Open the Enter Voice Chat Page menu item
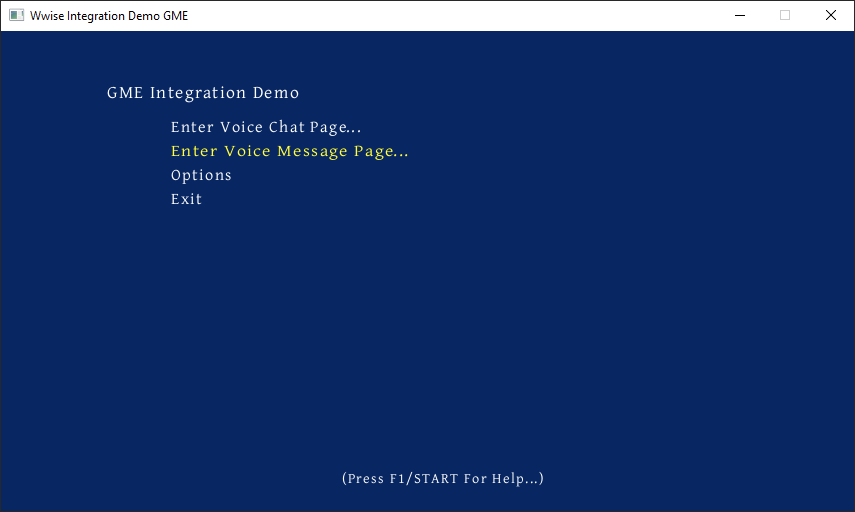 (x=265, y=127)
